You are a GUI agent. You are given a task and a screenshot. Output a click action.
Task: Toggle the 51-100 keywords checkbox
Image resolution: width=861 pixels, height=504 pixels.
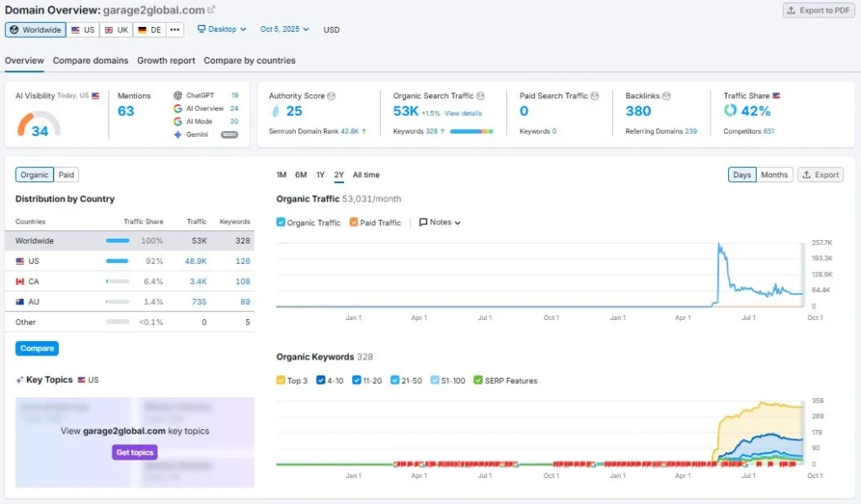(435, 380)
